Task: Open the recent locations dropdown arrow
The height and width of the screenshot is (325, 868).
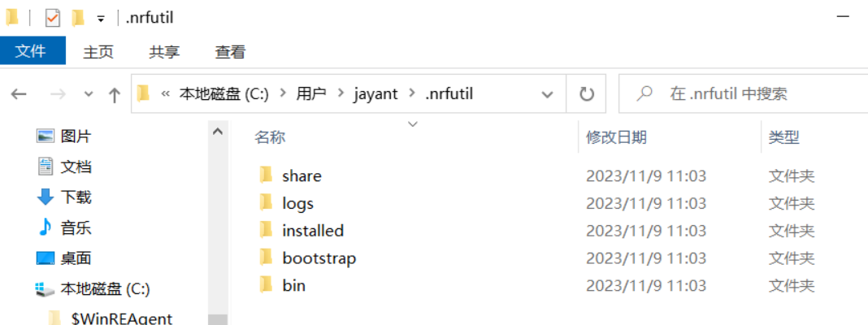Action: coord(89,94)
